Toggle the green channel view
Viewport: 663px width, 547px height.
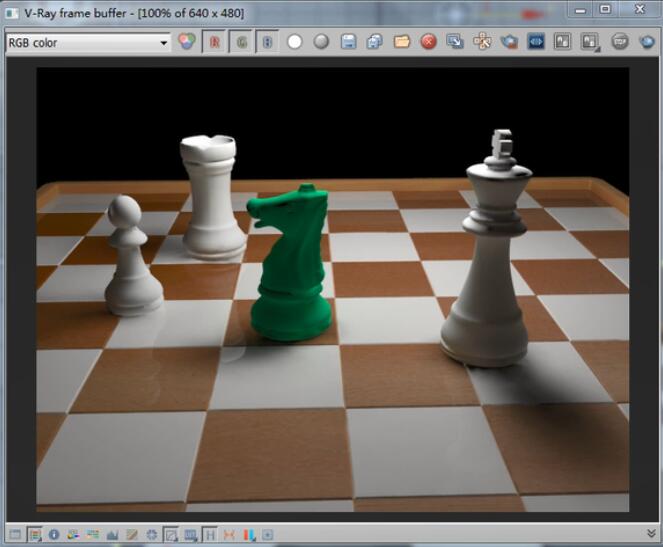click(x=241, y=42)
